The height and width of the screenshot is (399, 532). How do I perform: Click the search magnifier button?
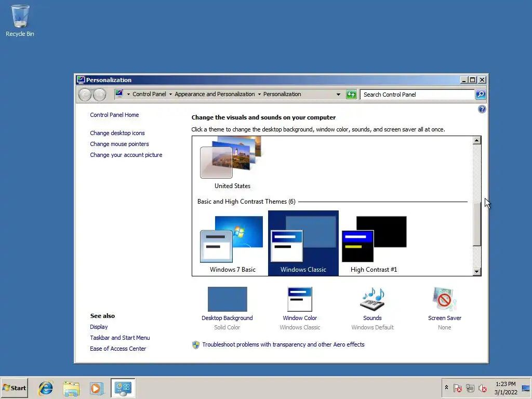[481, 95]
